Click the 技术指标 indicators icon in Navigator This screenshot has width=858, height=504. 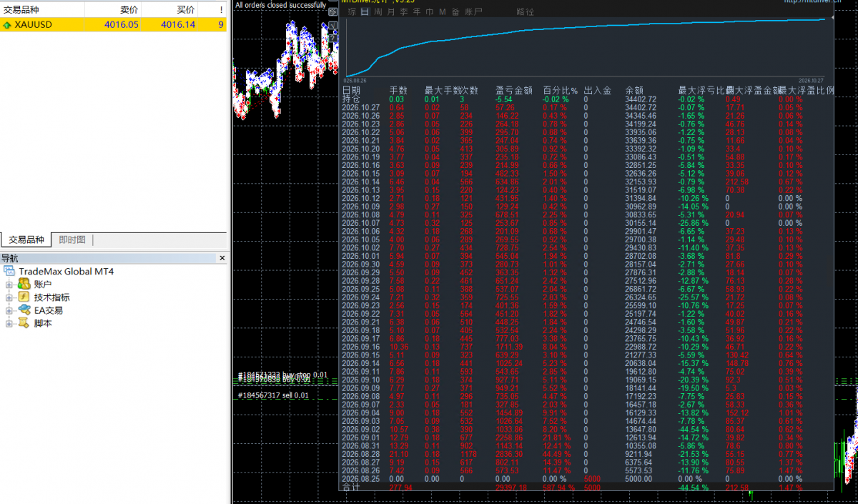click(x=24, y=297)
